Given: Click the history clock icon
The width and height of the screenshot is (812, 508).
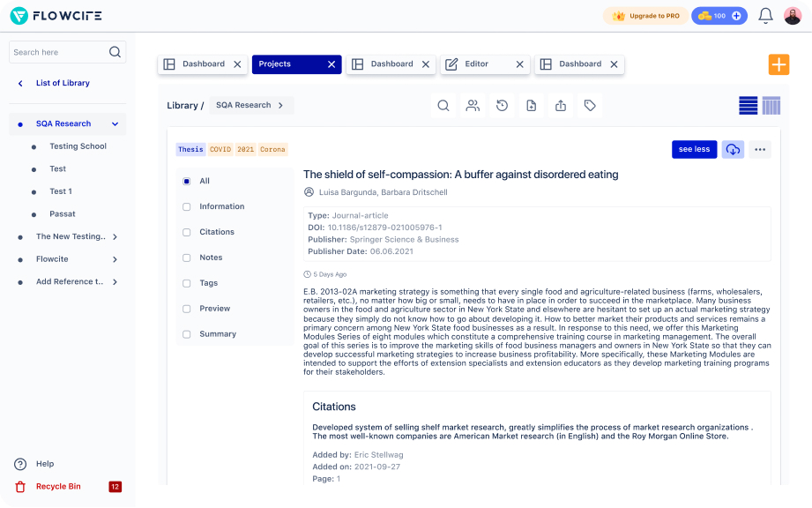Looking at the screenshot, I should (x=502, y=106).
